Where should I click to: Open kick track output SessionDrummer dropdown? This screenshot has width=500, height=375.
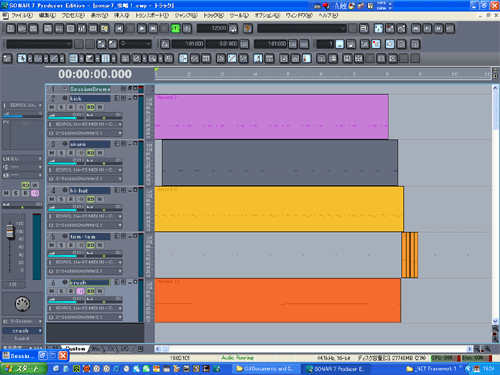pos(85,133)
